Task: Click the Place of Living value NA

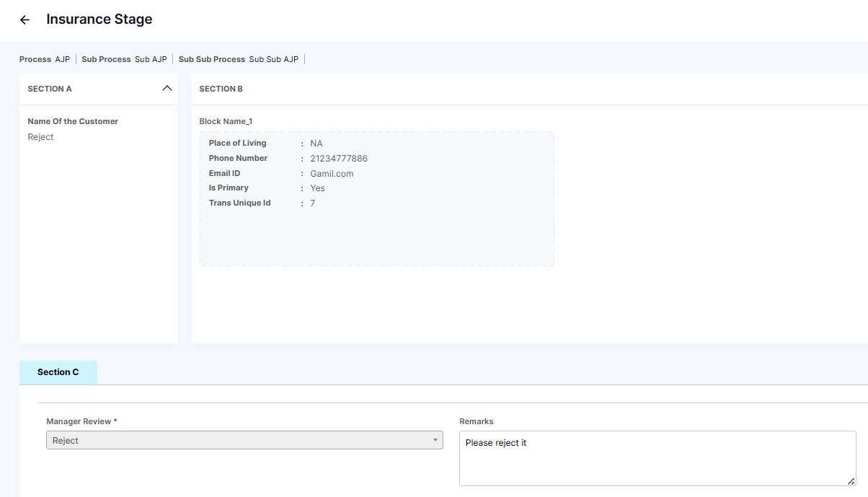Action: coord(316,144)
